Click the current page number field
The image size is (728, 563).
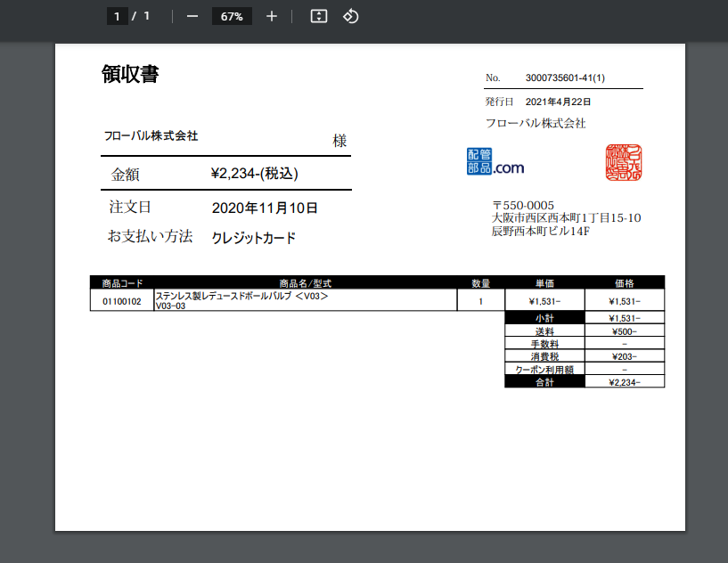(x=117, y=16)
